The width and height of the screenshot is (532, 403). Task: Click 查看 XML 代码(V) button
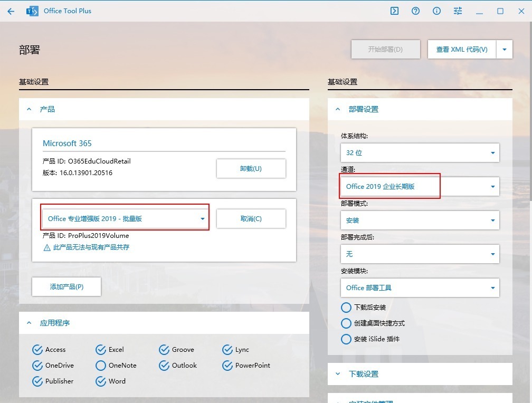point(462,50)
